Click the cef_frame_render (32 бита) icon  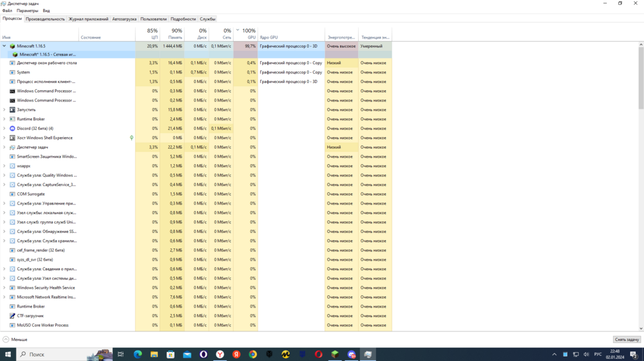(x=12, y=250)
